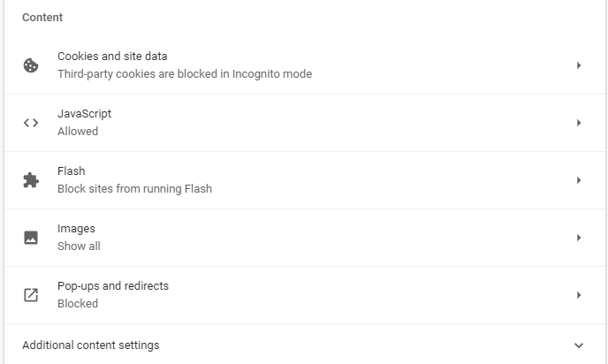Viewport: 608px width, 364px height.
Task: Open the arrow on the Images row
Action: (579, 238)
